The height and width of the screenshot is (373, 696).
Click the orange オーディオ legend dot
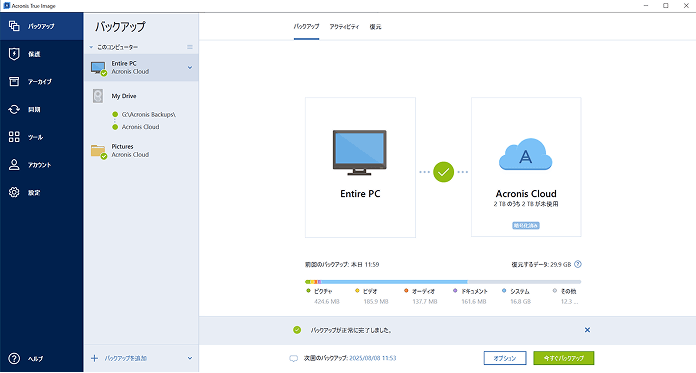click(x=406, y=291)
